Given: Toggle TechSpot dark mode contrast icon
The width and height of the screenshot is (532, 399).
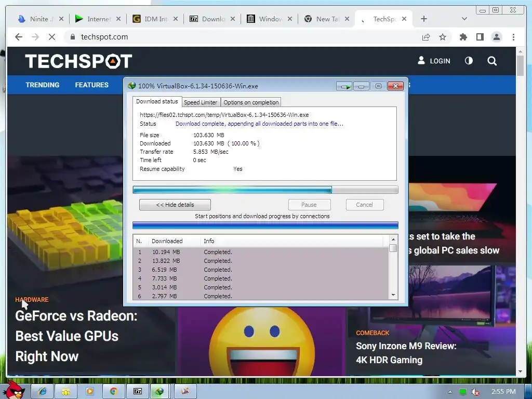Looking at the screenshot, I should coord(469,61).
